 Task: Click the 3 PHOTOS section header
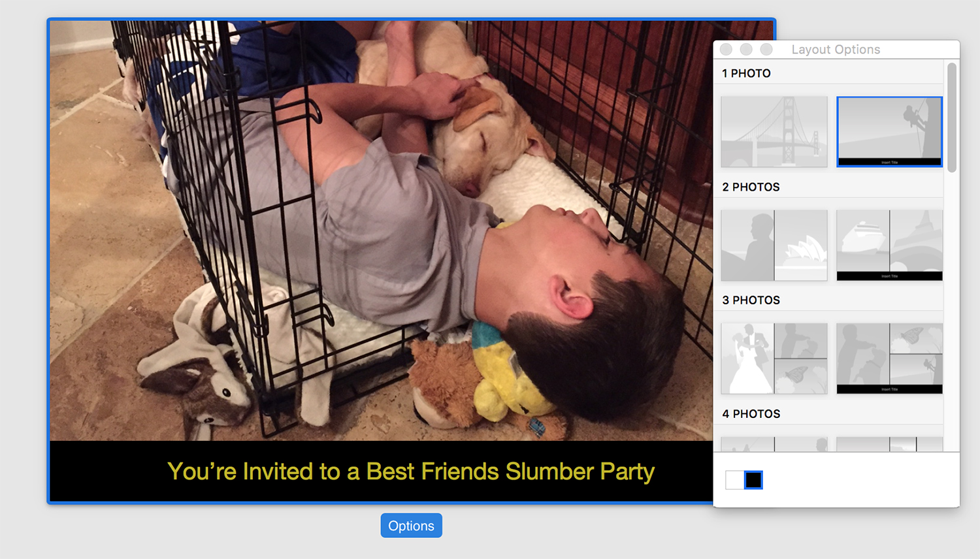click(x=751, y=300)
